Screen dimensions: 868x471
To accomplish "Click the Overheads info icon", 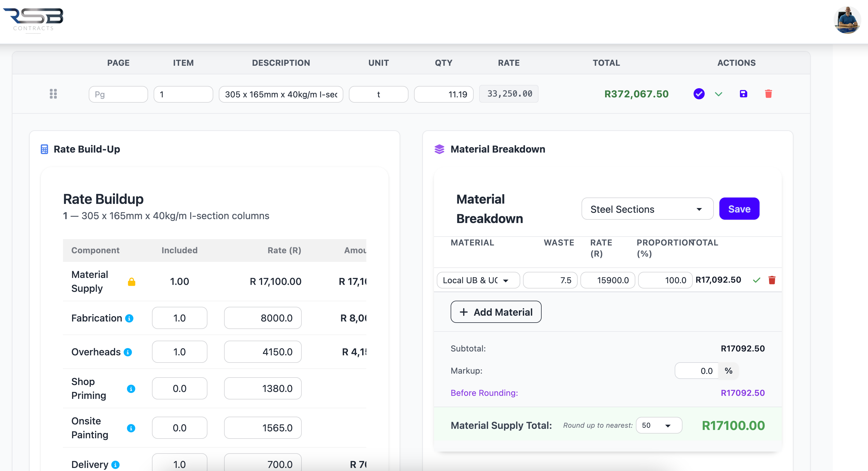I will tap(128, 352).
